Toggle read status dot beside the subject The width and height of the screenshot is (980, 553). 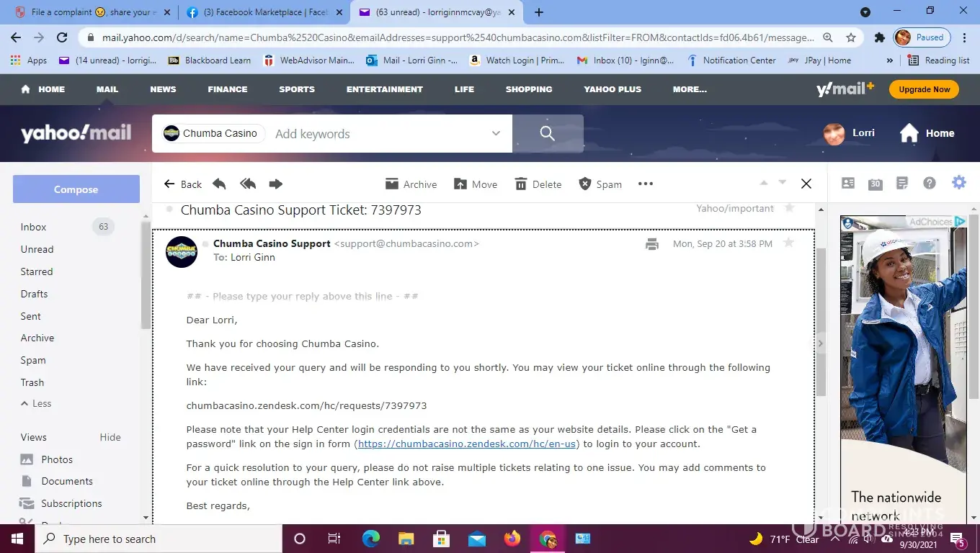coord(170,209)
